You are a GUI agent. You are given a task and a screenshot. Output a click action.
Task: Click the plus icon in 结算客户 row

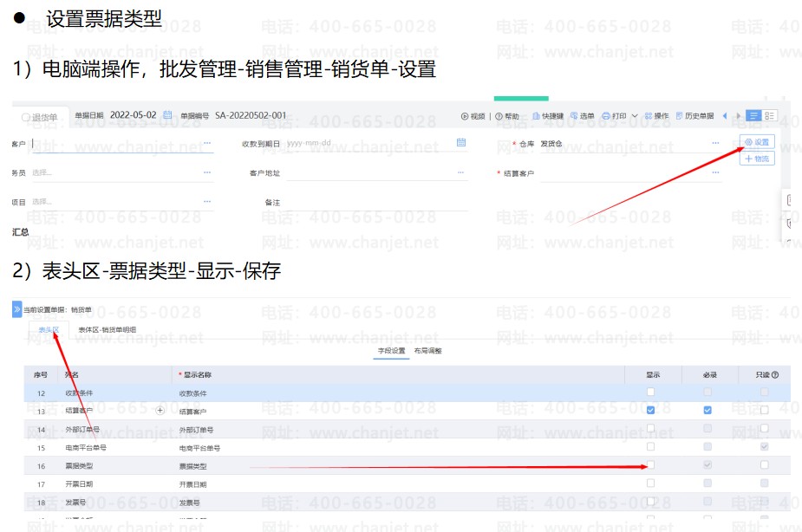[160, 411]
